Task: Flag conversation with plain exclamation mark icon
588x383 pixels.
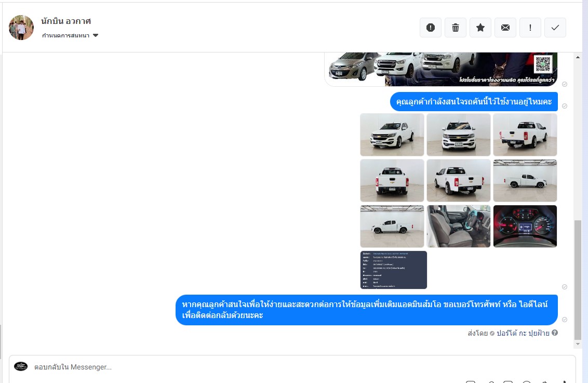Action: pos(530,28)
